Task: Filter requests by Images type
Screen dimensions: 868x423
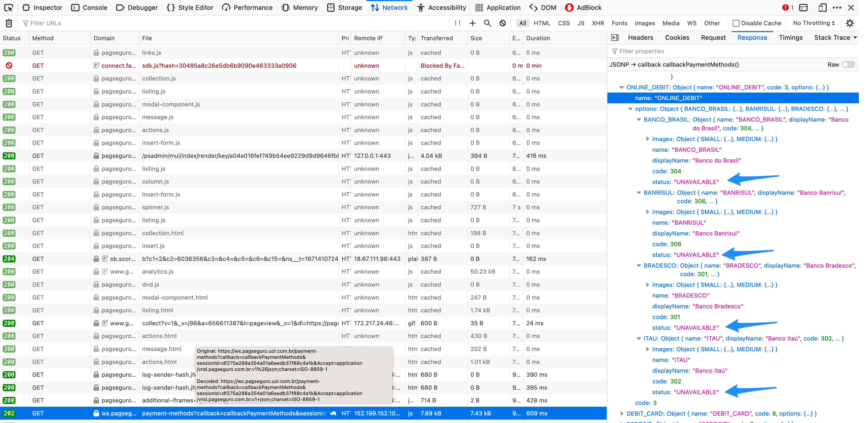Action: pos(645,23)
